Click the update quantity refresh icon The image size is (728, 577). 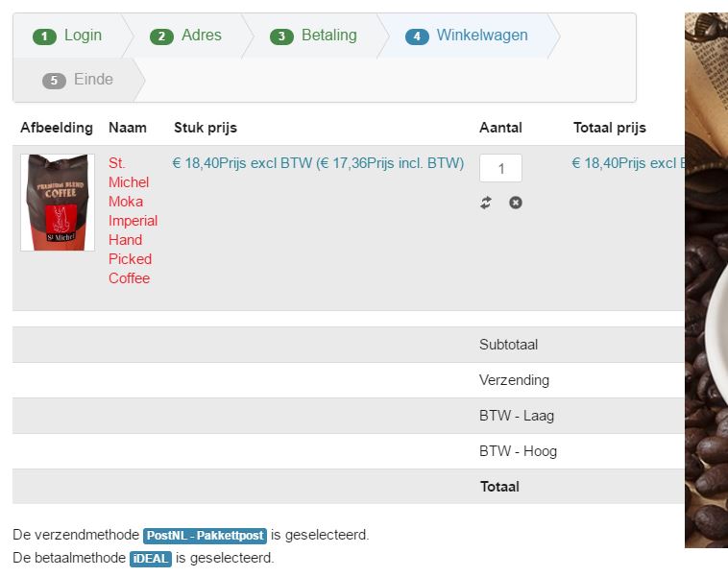486,203
